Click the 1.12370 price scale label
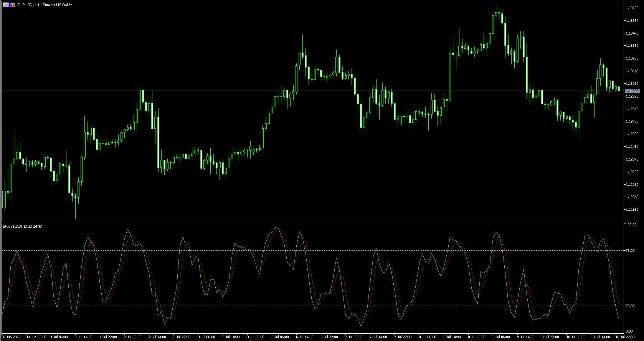This screenshot has width=644, height=341. pos(632,159)
